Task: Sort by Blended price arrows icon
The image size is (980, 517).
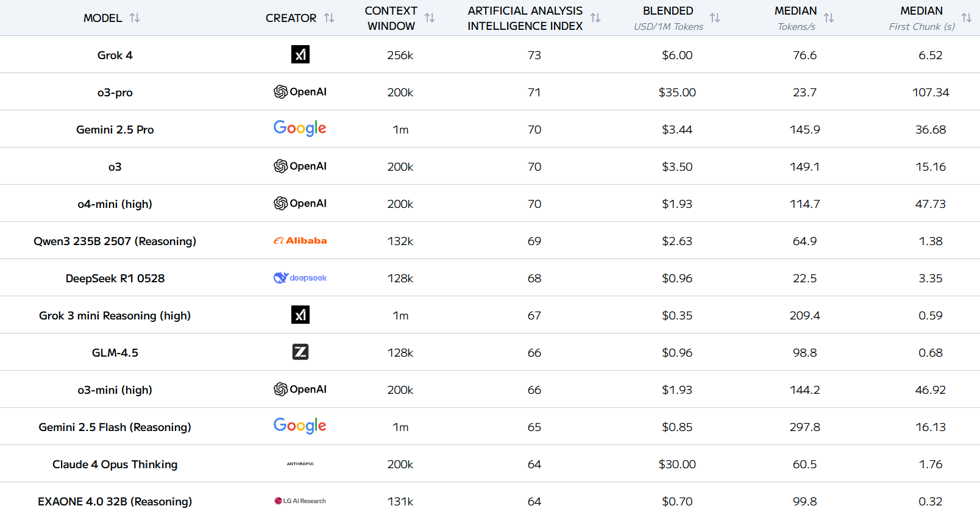Action: 715,18
